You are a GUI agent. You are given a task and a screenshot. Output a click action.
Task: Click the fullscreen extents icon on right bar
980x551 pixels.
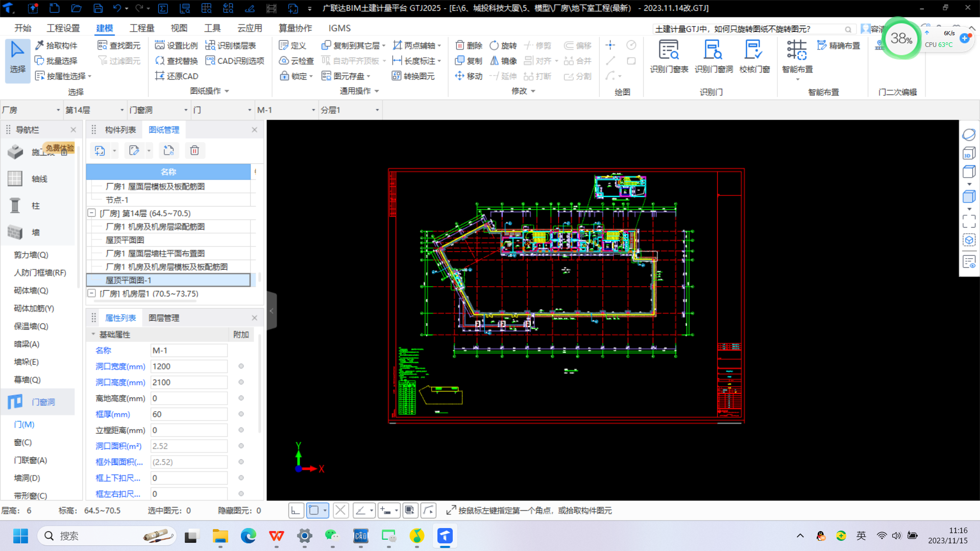point(969,221)
